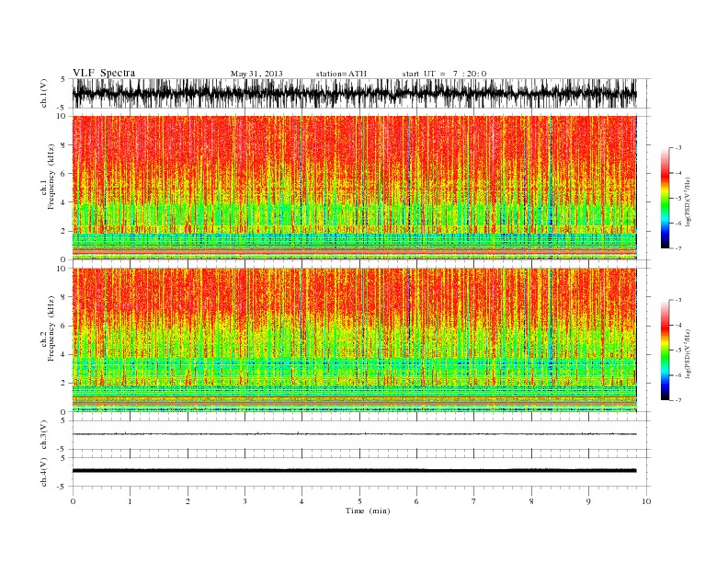Click tick label "4" on the time axis
Image resolution: width=728 pixels, height=563 pixels.
coord(301,501)
